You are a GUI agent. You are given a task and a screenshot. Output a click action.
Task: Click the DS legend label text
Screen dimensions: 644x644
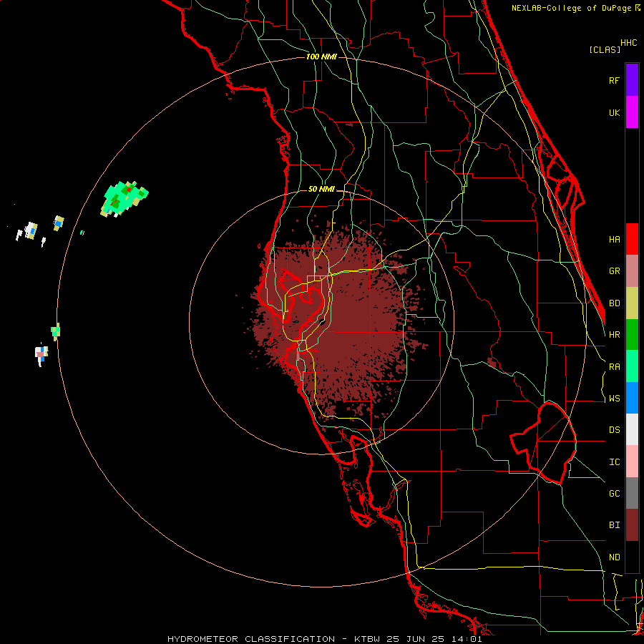coord(614,430)
